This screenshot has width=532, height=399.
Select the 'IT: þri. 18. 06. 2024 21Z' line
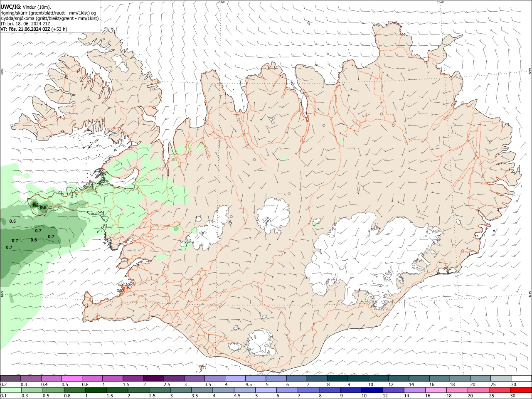pyautogui.click(x=26, y=24)
